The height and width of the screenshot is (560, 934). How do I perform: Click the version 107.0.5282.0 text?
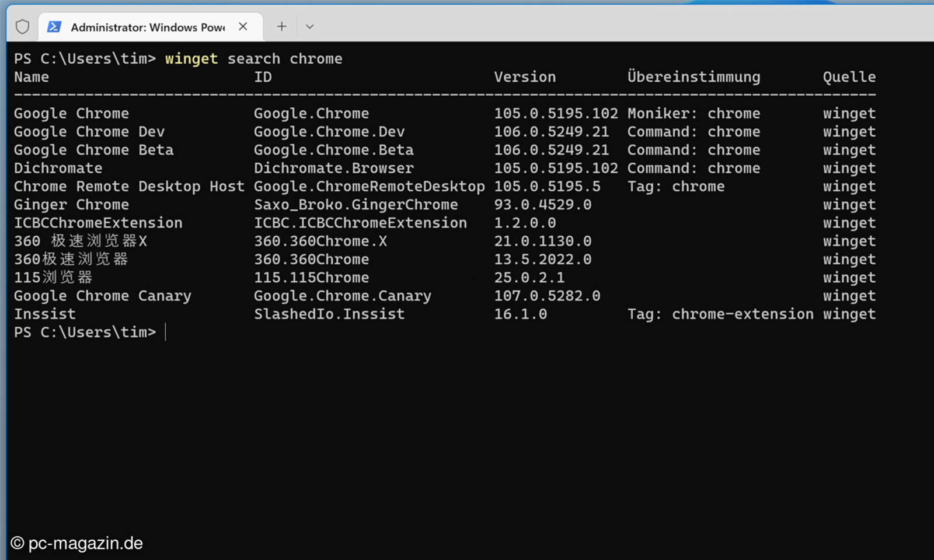(x=547, y=296)
